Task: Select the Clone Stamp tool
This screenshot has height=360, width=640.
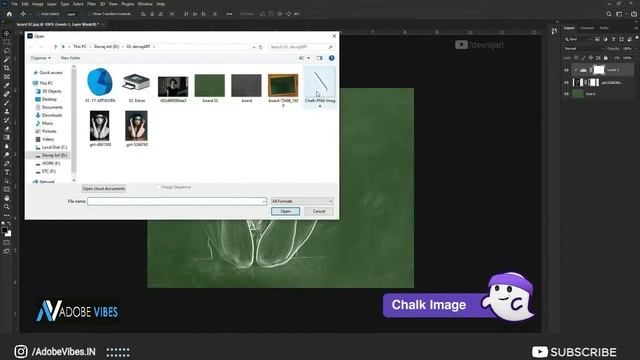Action: [x=7, y=111]
